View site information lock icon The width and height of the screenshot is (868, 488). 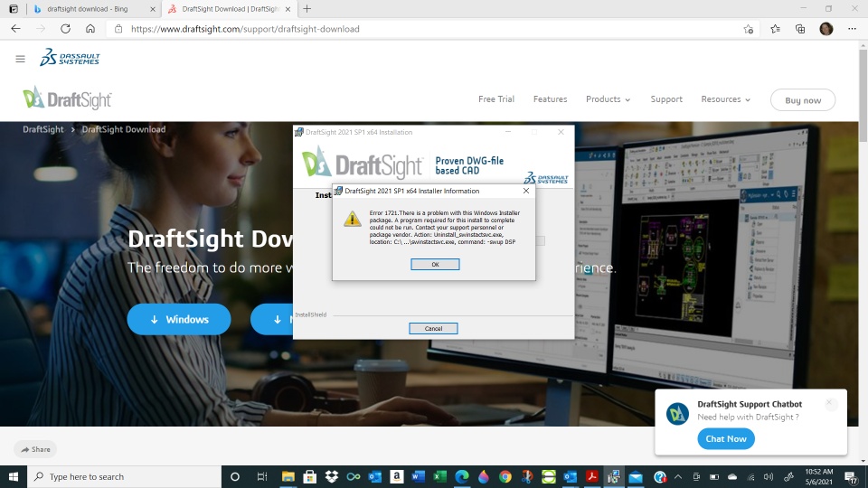coord(118,29)
